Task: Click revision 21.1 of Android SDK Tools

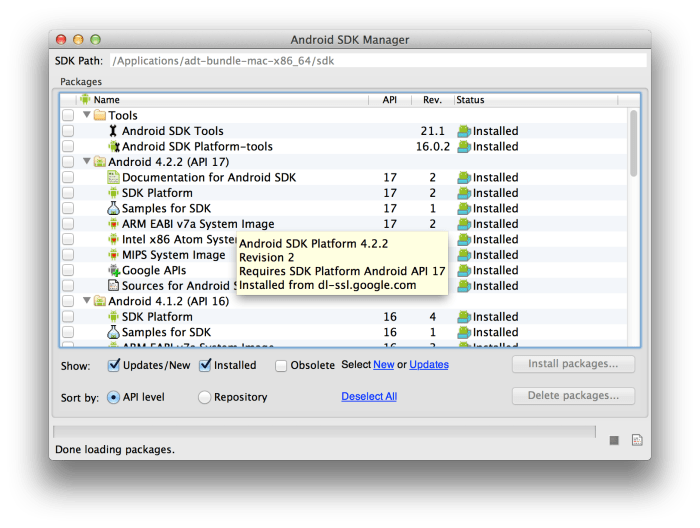Action: (433, 131)
